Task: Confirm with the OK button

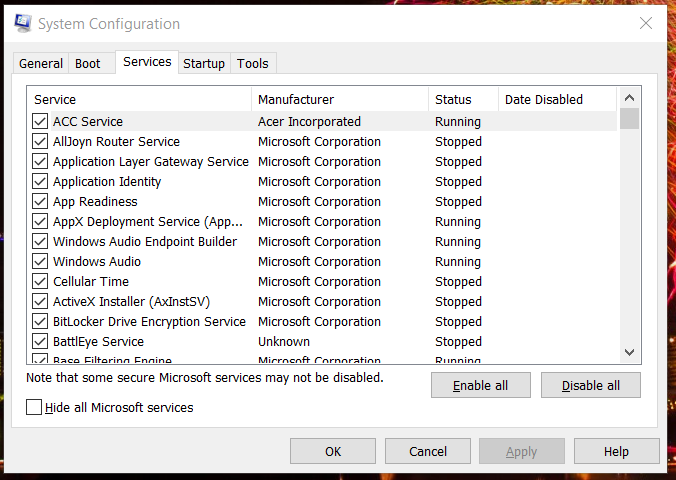Action: click(333, 451)
